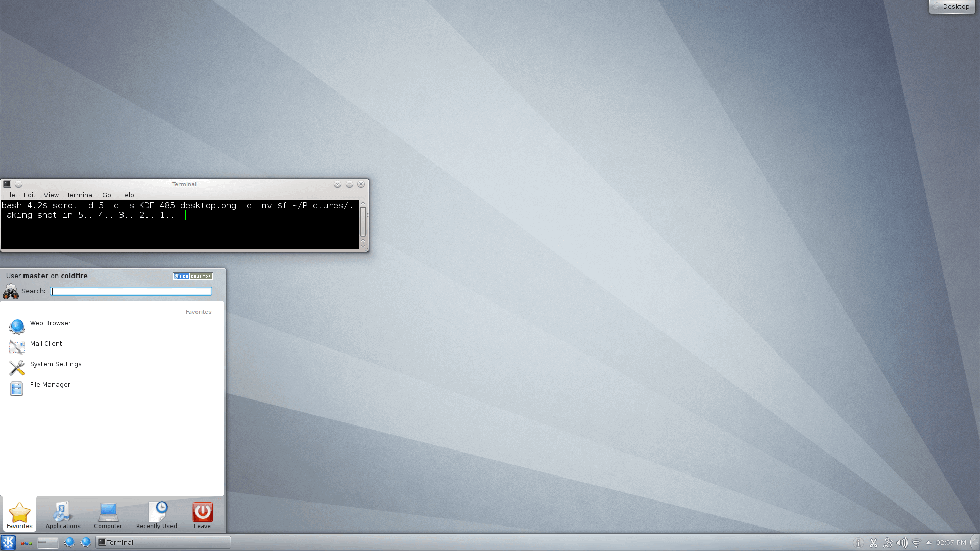Viewport: 980px width, 551px height.
Task: Click the KDE Desktop toggle button in menu
Action: coord(192,276)
